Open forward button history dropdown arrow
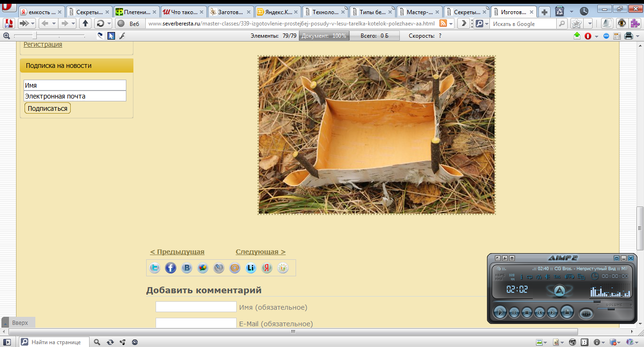 click(x=74, y=23)
